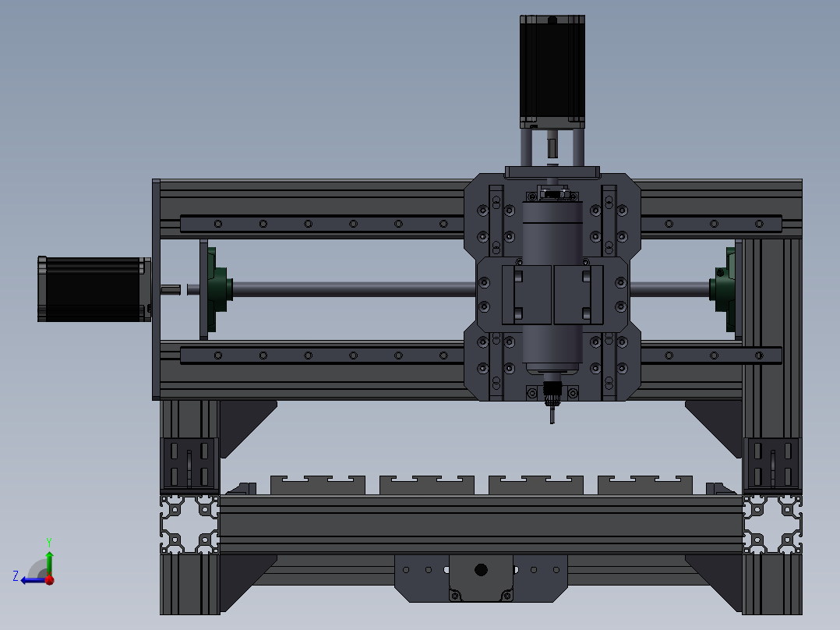The height and width of the screenshot is (630, 840).
Task: Select the stepper motor on the left side
Action: [x=92, y=288]
